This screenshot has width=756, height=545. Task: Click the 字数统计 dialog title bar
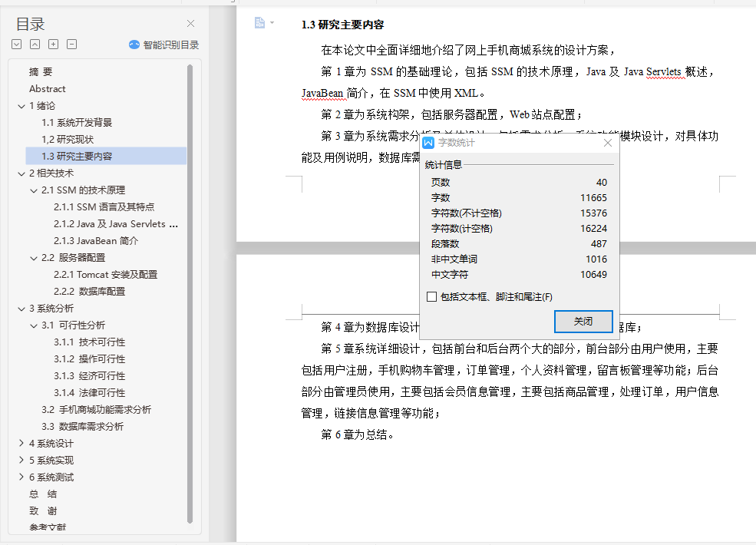tap(518, 143)
